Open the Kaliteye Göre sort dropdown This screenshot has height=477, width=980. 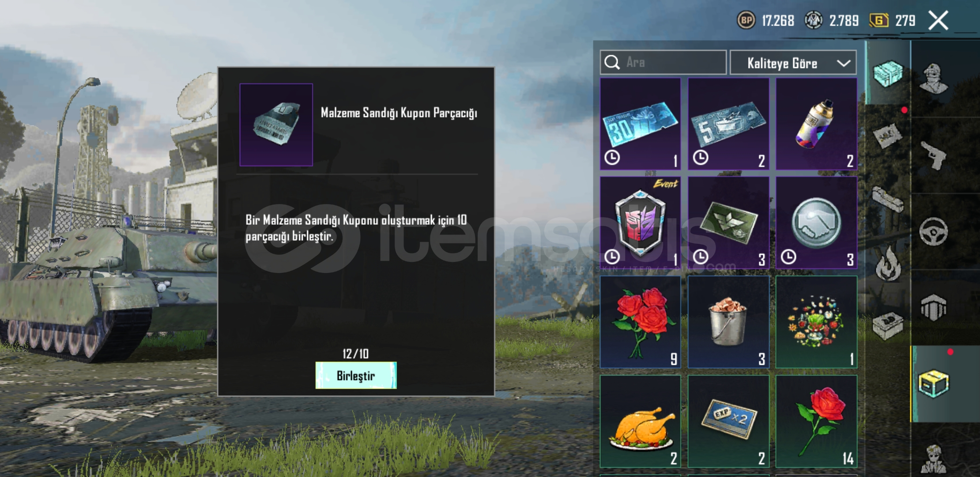coord(793,63)
